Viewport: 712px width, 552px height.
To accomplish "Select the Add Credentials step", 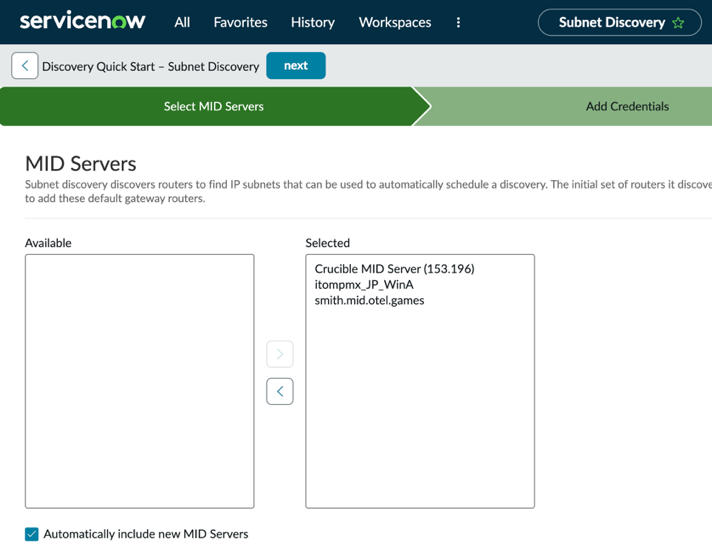I will coord(627,106).
